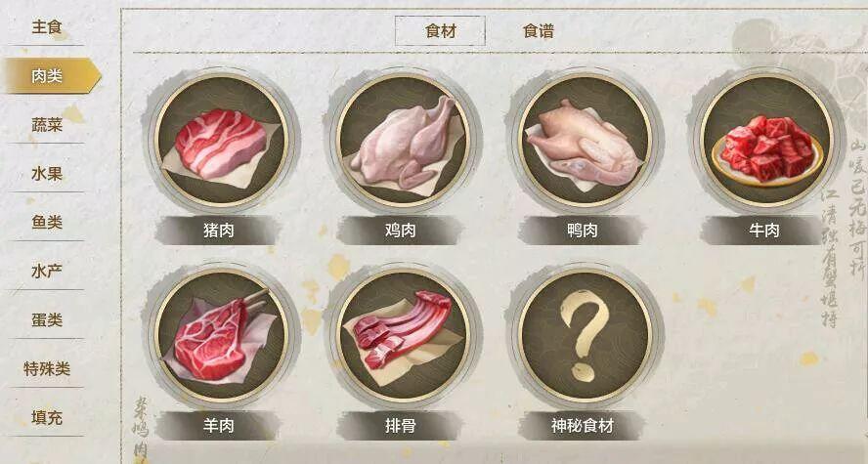Choose the duck (鸭肉) ingredient icon
This screenshot has height=464, width=868.
(585, 141)
